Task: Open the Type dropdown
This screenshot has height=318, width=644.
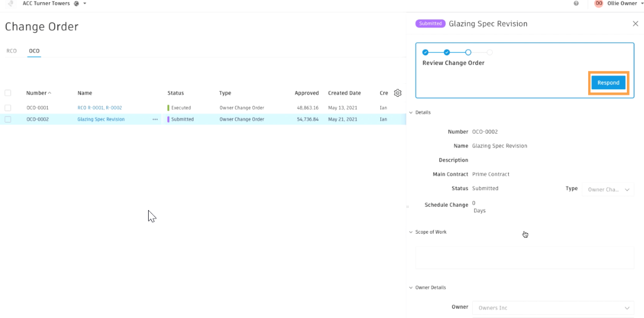Action: (608, 190)
